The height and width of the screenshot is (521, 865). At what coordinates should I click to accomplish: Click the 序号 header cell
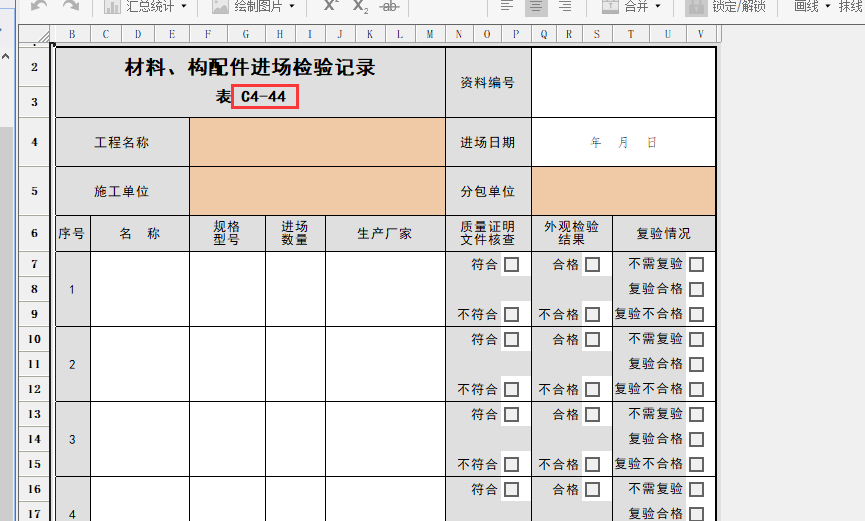click(72, 233)
